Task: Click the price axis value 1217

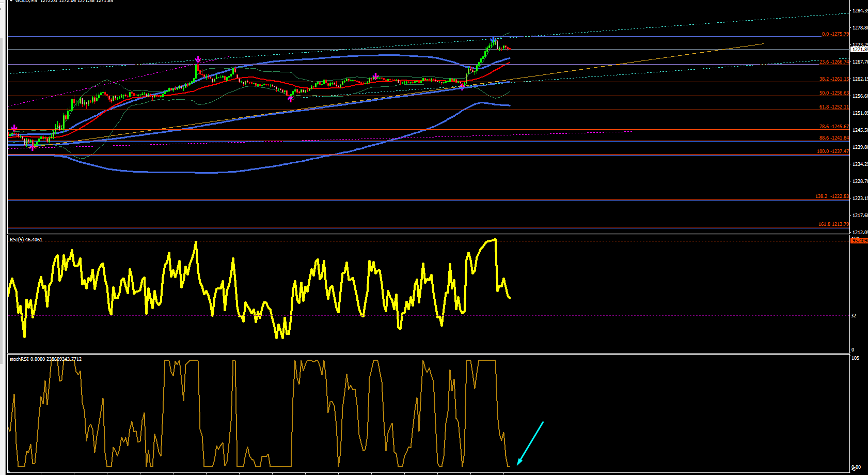Action: click(860, 216)
